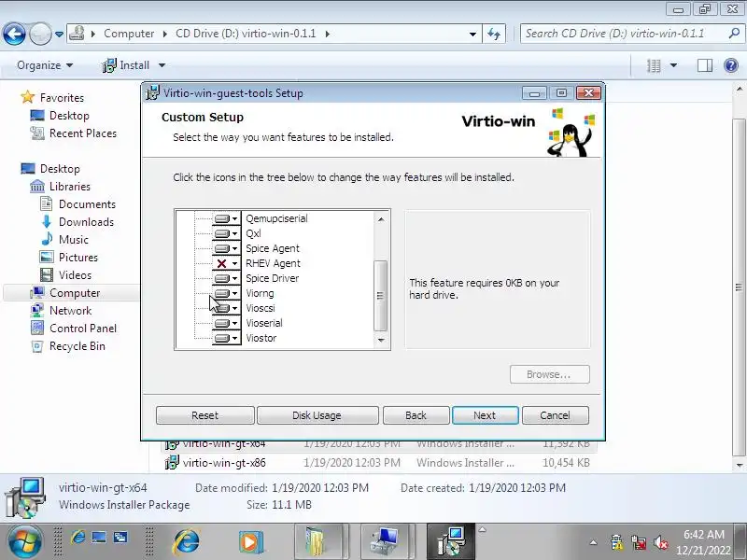Click CD Drive (D:) breadcrumb segment
Screen dimensions: 747x560
point(246,34)
